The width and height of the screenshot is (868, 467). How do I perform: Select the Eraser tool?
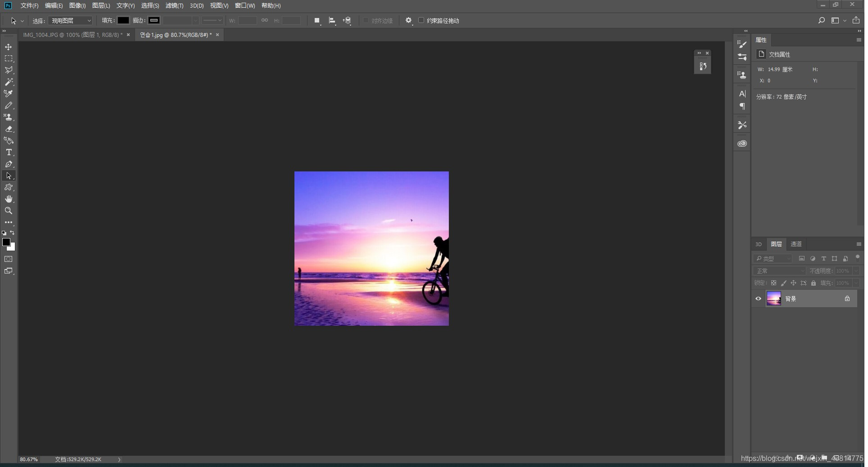[x=9, y=129]
